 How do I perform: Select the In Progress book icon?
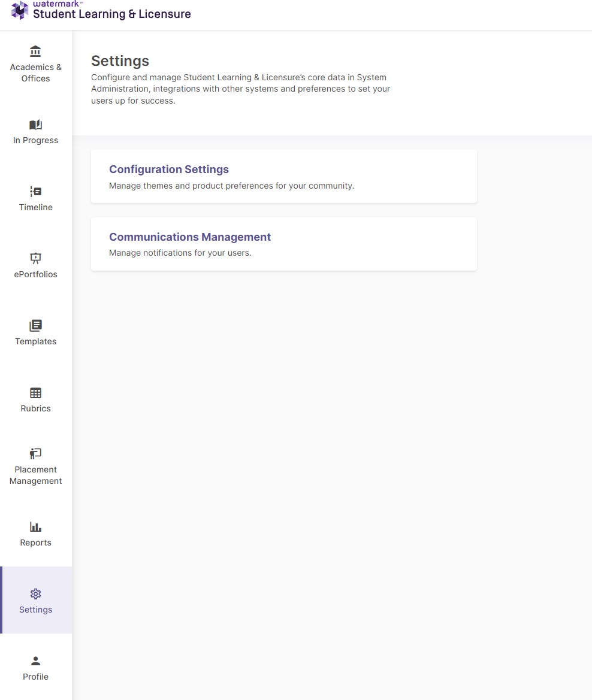35,125
